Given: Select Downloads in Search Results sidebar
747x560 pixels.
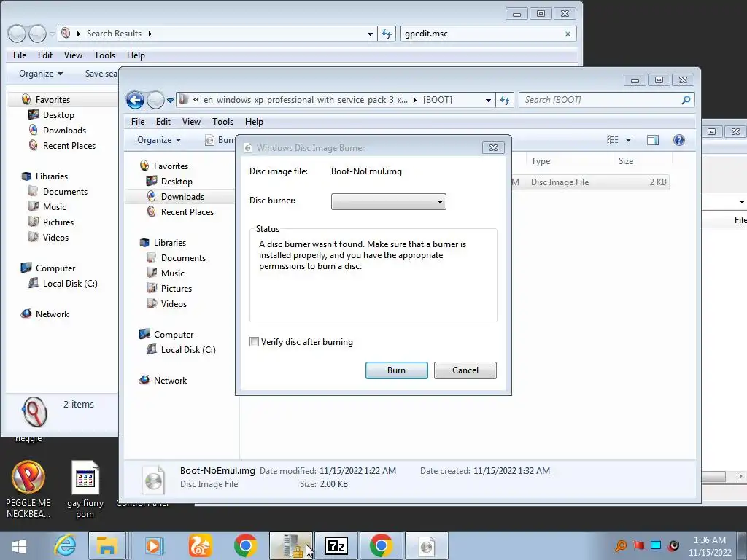Looking at the screenshot, I should pos(64,131).
